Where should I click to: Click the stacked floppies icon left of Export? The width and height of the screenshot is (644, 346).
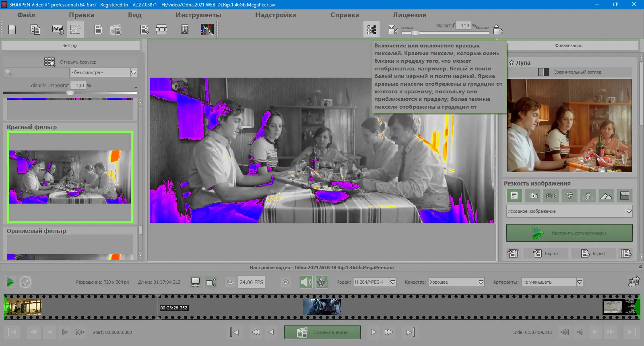513,253
